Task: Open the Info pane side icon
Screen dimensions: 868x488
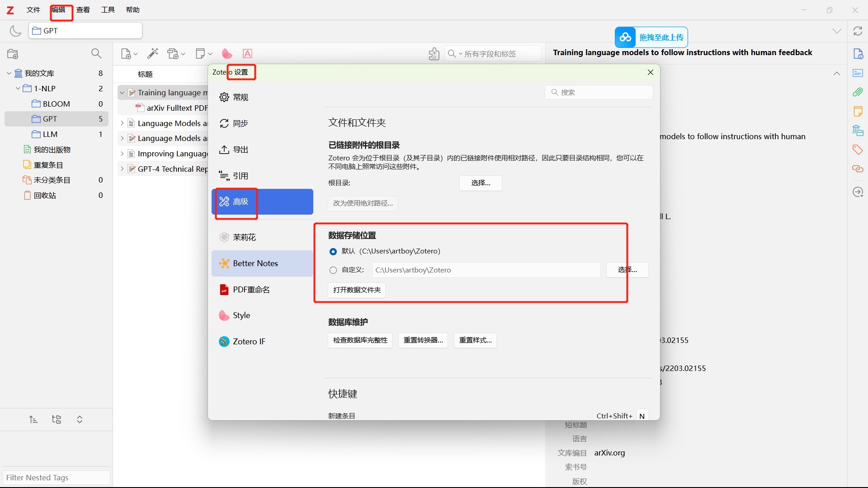Action: tap(858, 54)
